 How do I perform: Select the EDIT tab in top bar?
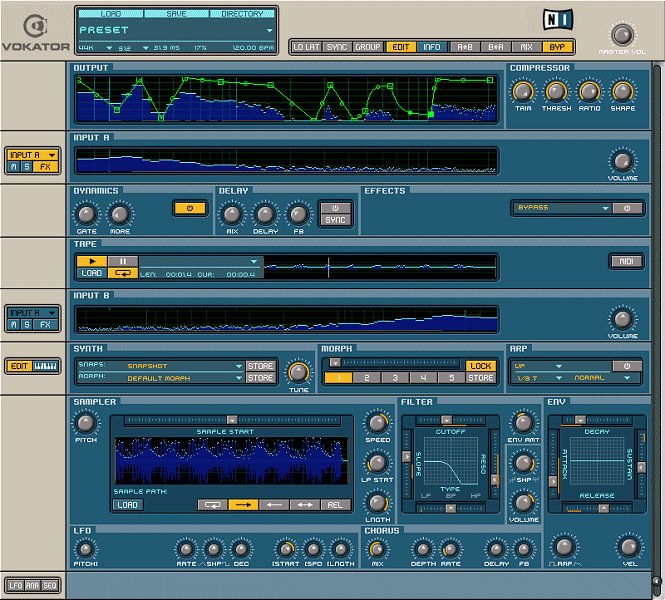point(401,47)
